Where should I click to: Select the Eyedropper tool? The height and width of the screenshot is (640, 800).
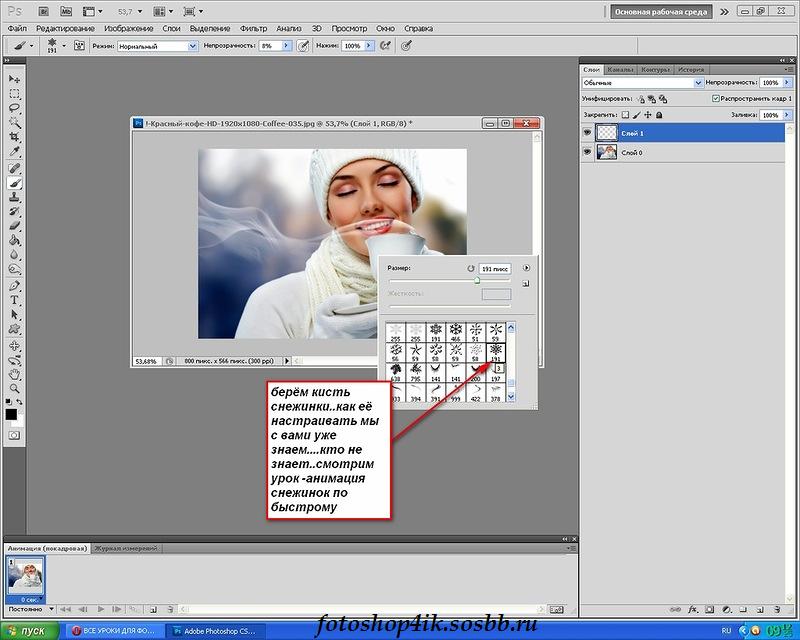click(x=15, y=152)
